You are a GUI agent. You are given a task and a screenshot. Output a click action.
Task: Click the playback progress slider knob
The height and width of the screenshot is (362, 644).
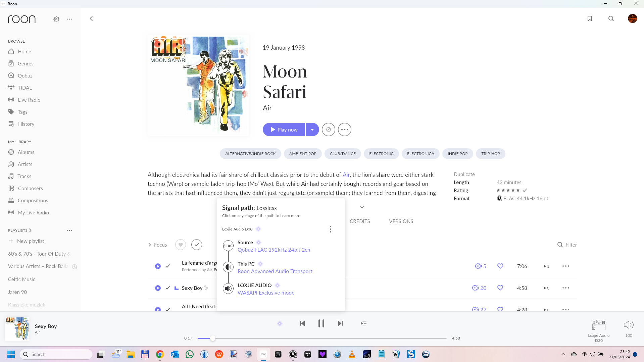click(x=212, y=338)
